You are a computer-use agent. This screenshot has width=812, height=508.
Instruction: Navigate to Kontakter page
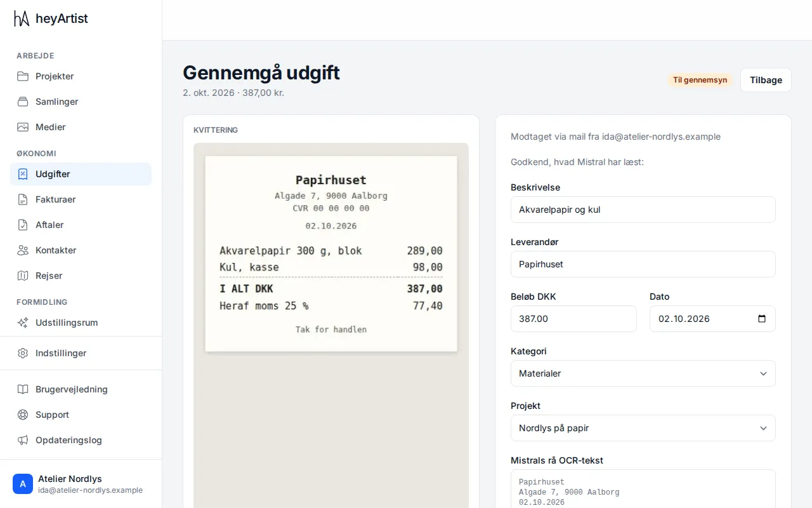point(81,250)
